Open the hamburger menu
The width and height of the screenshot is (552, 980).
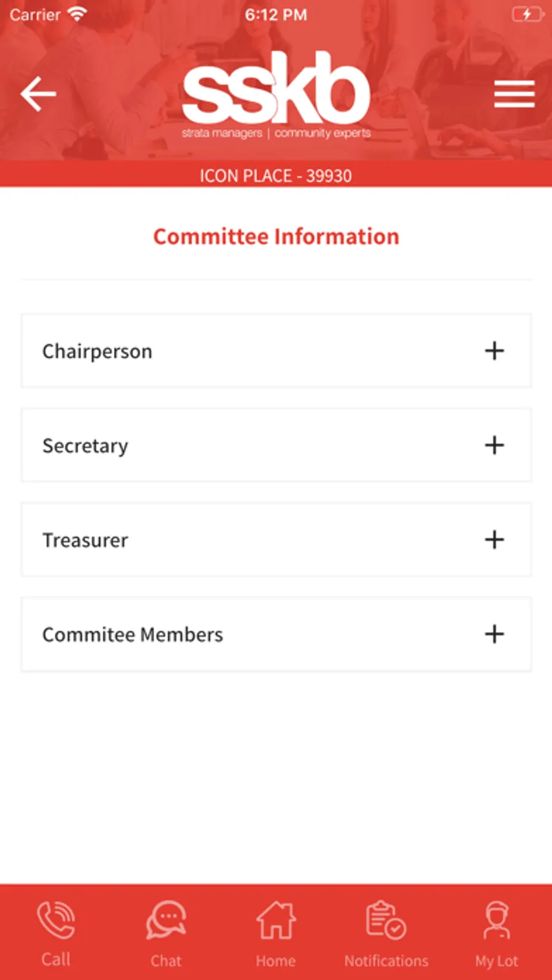514,94
